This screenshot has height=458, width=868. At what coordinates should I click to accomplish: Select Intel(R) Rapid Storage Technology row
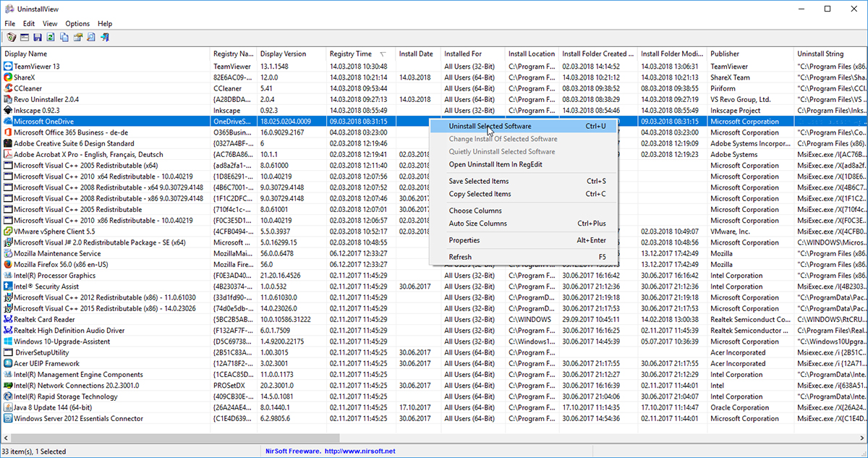[x=434, y=396]
